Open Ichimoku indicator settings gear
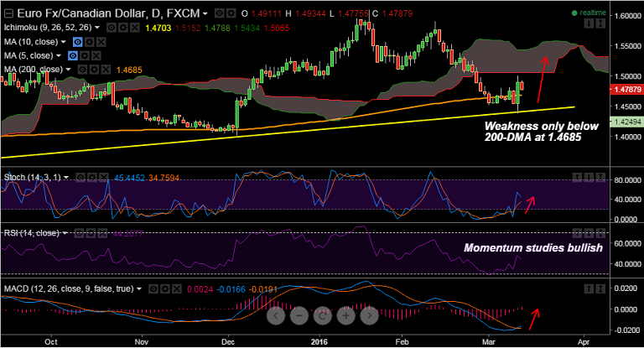Viewport: 644px width, 348px height. tap(122, 28)
